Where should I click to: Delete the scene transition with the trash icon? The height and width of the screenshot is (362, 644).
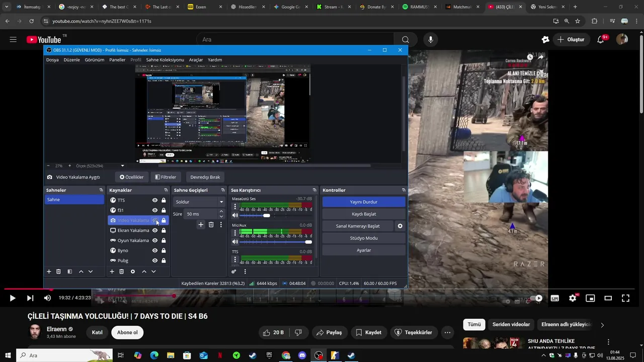(211, 225)
